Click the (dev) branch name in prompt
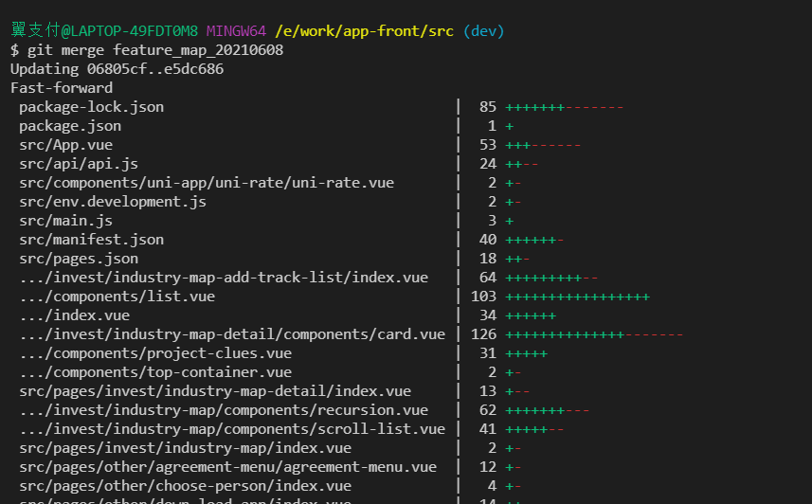The image size is (812, 504). click(x=483, y=31)
